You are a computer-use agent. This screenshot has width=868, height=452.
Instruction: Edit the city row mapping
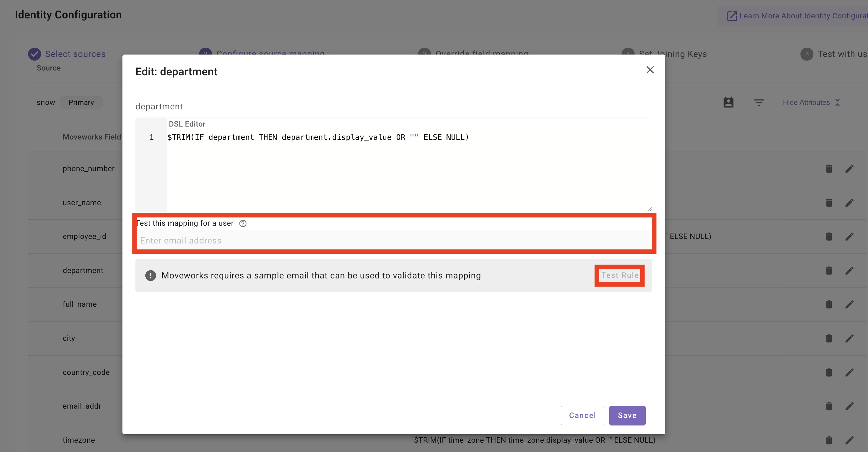click(x=850, y=338)
